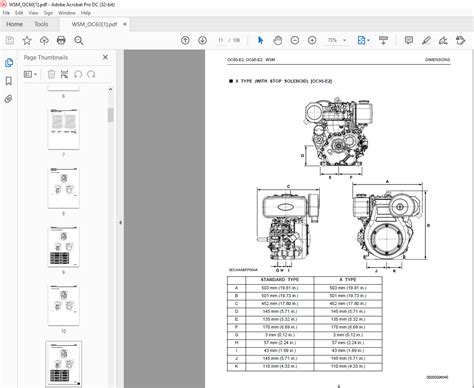Screen dimensions: 474x388
Task: Open the Edit menu
Action: (x=19, y=13)
